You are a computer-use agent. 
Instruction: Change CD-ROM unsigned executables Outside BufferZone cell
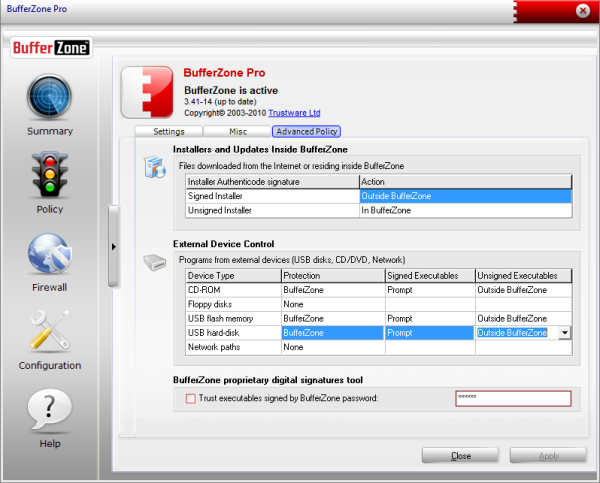(523, 290)
